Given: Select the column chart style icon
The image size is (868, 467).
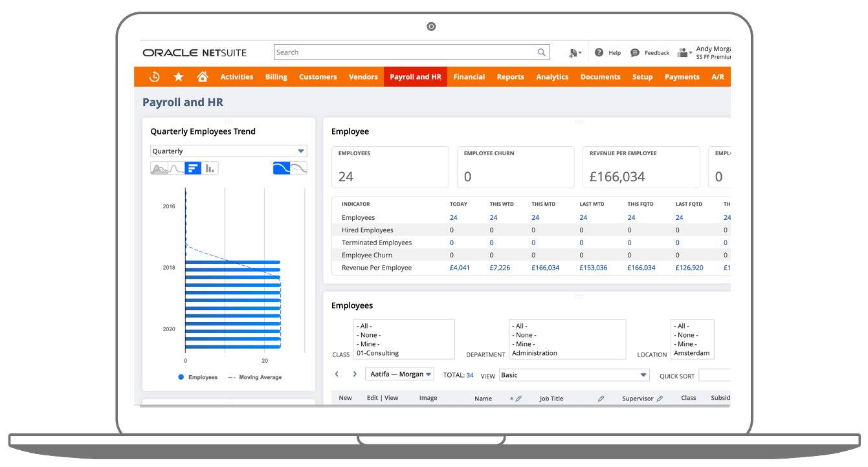Looking at the screenshot, I should coord(209,168).
